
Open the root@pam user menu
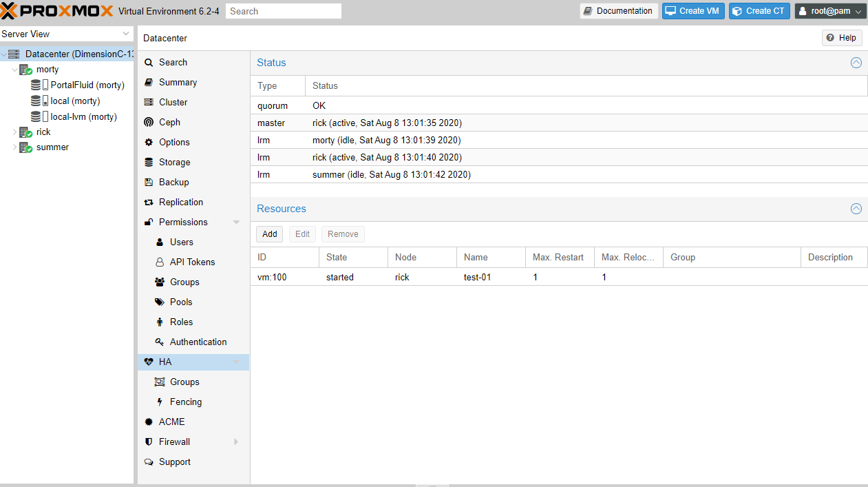830,11
